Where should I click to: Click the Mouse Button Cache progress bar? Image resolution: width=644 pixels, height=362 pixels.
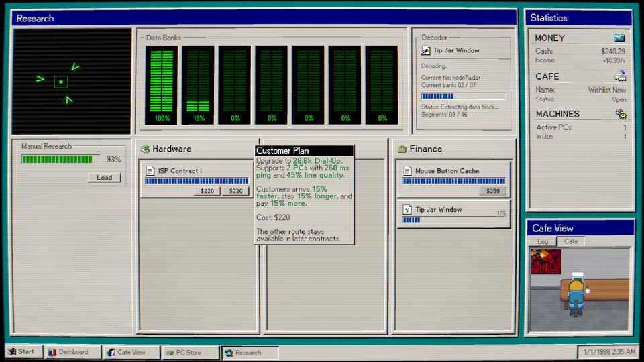454,181
